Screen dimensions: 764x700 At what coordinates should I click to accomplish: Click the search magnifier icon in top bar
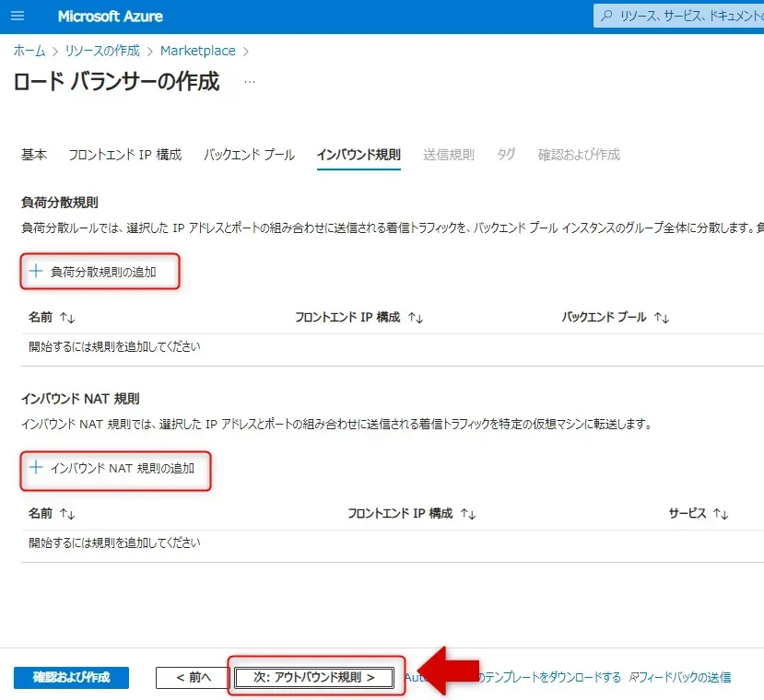(606, 17)
